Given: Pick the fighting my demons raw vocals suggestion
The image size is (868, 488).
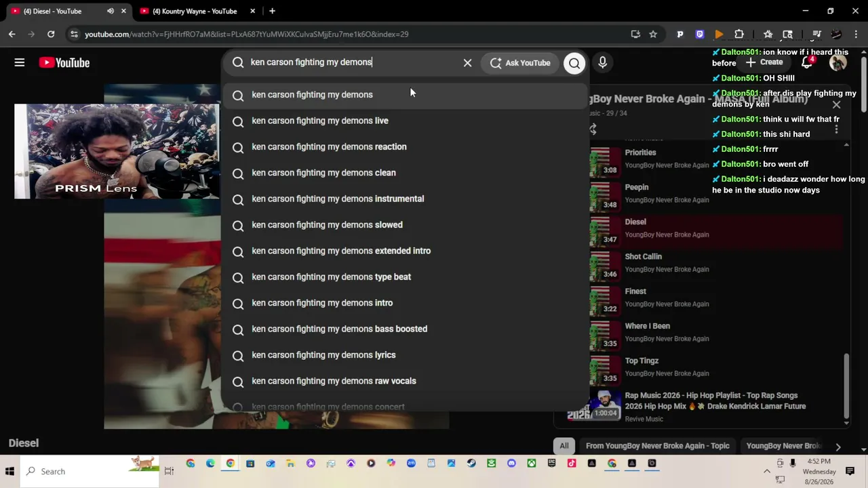Looking at the screenshot, I should tap(405, 381).
